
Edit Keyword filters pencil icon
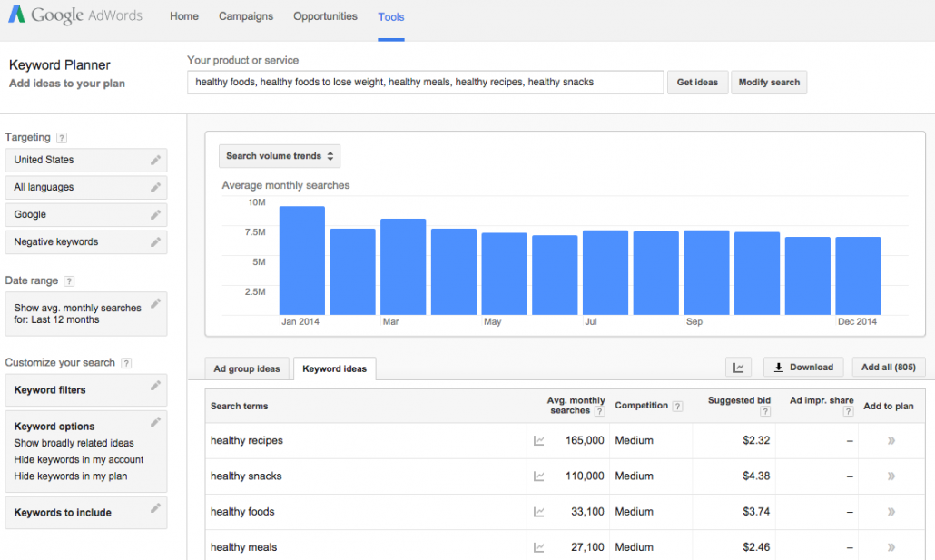coord(155,385)
